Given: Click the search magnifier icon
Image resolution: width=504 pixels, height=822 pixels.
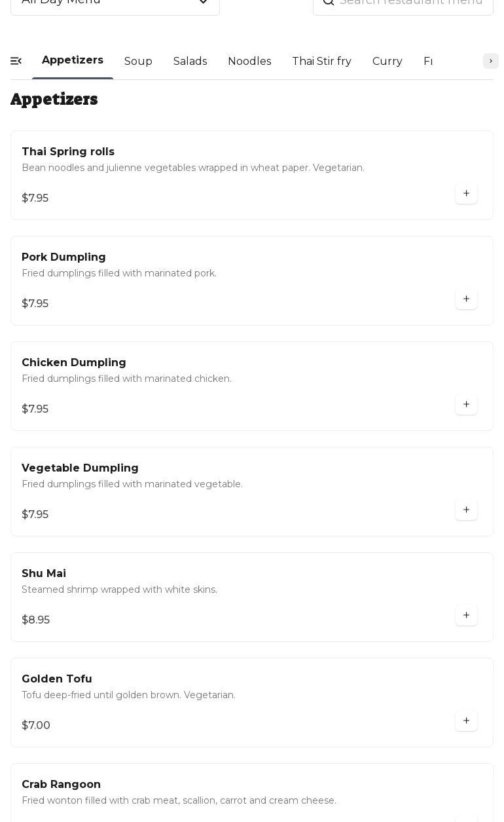Looking at the screenshot, I should tap(329, 2).
